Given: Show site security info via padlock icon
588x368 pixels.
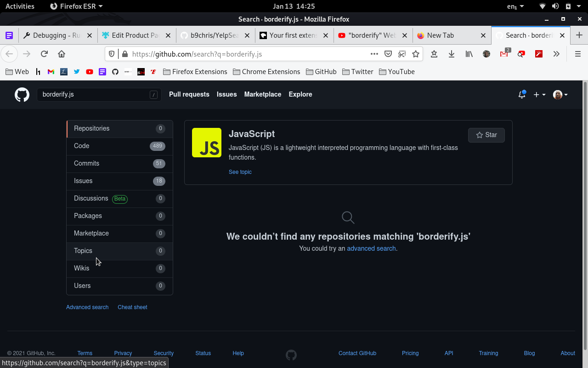Looking at the screenshot, I should pos(124,54).
